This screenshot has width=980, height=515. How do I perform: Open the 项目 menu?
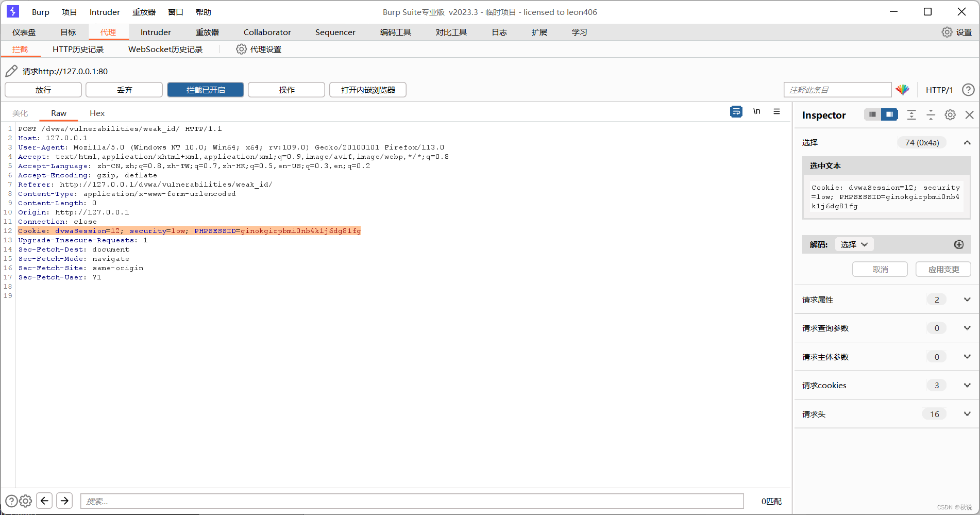[x=69, y=12]
